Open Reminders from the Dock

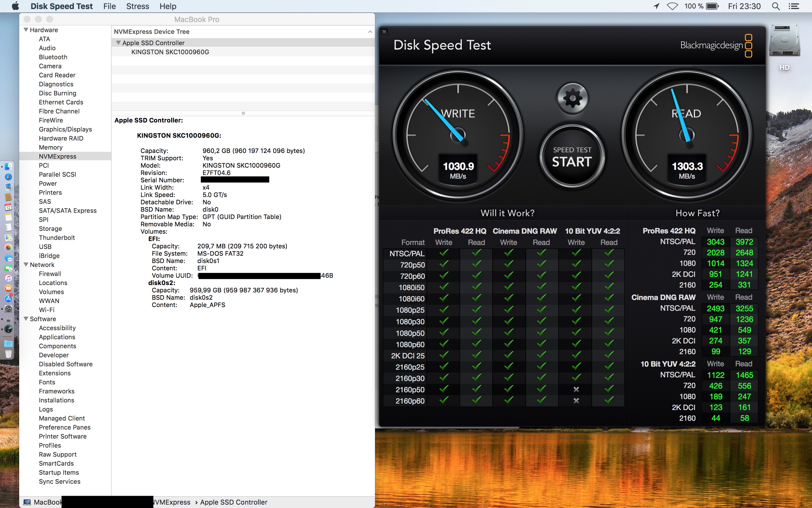8,227
